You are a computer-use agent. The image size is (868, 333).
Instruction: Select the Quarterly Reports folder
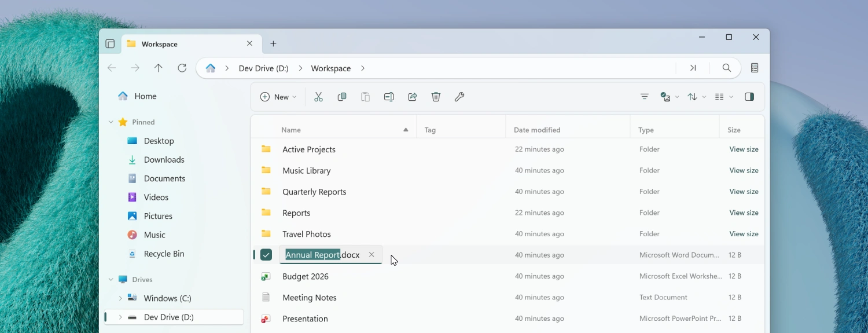507,192
